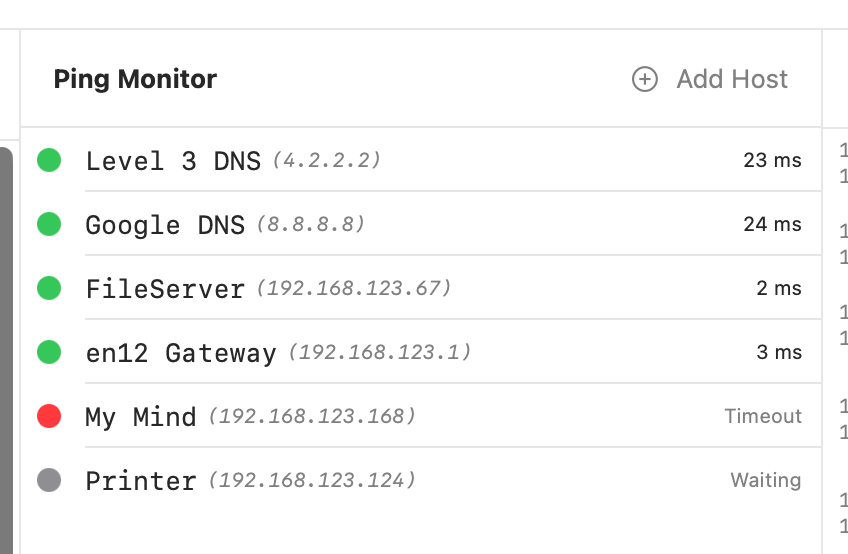Click the Ping Monitor panel title
The width and height of the screenshot is (848, 554).
(135, 79)
